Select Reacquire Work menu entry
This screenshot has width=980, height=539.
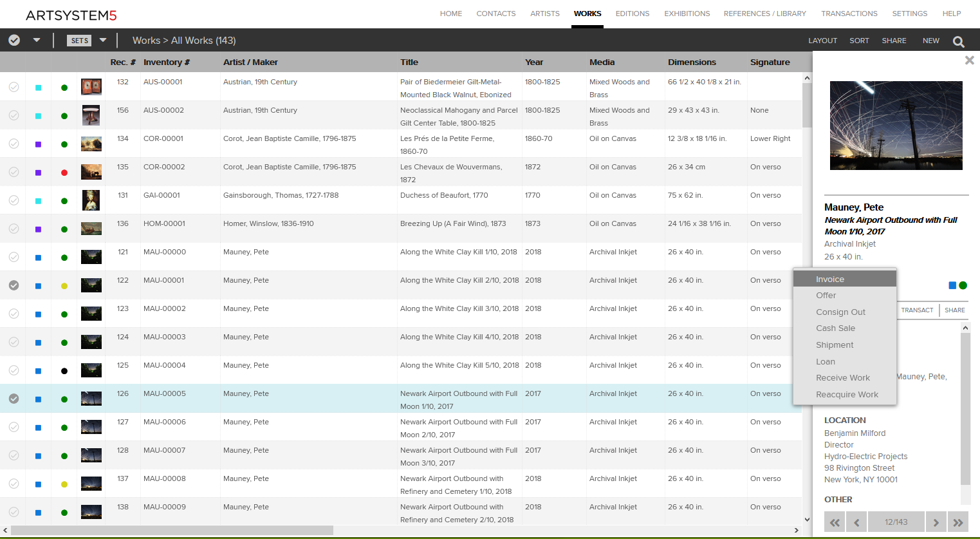845,395
